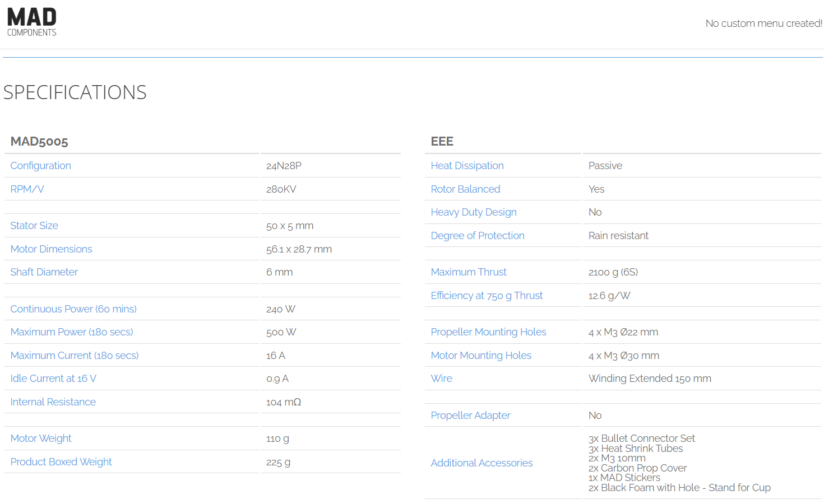Viewport: 824px width, 504px height.
Task: Open the RPM/V spec link
Action: (27, 189)
